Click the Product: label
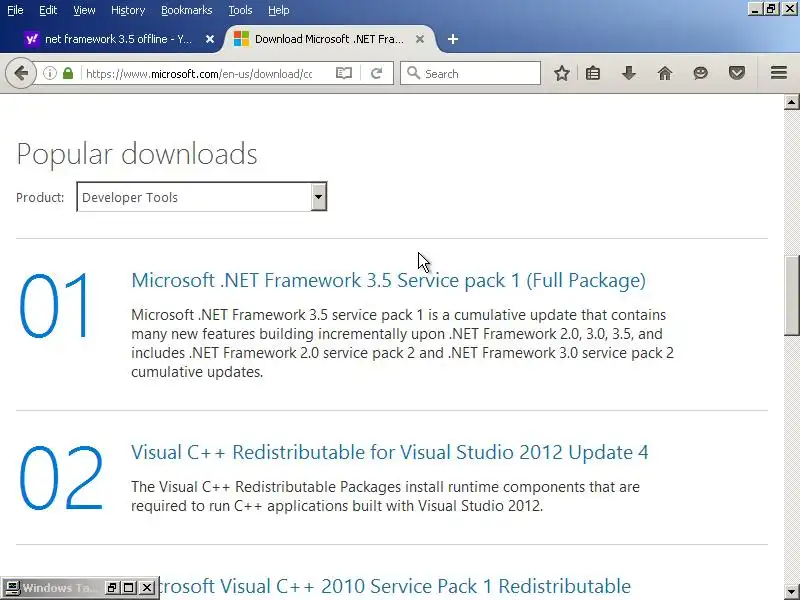The height and width of the screenshot is (600, 800). click(40, 197)
